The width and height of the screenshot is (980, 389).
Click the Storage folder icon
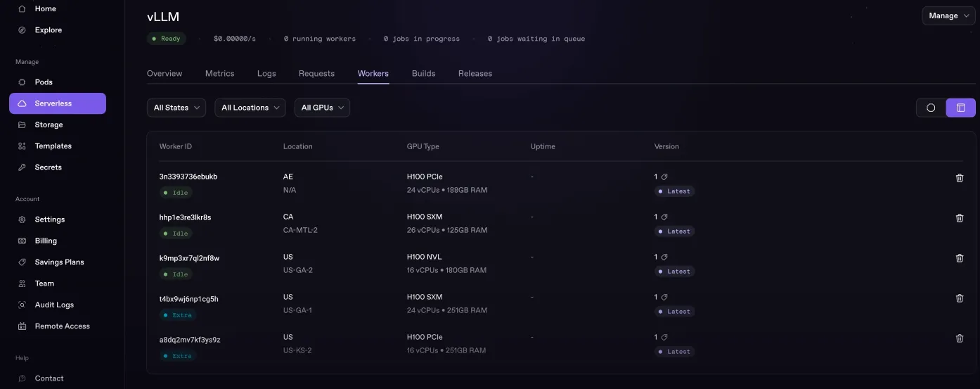coord(22,125)
